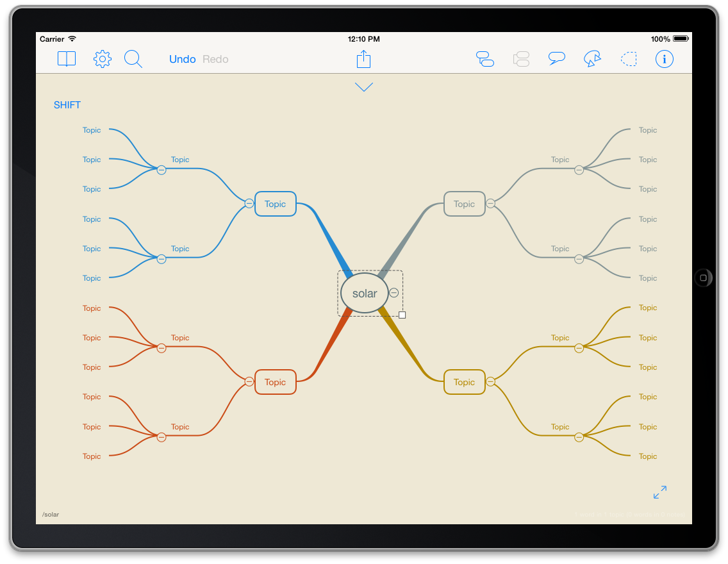Viewport: 728px width, 564px height.
Task: Tap the /solar path label
Action: pos(51,515)
